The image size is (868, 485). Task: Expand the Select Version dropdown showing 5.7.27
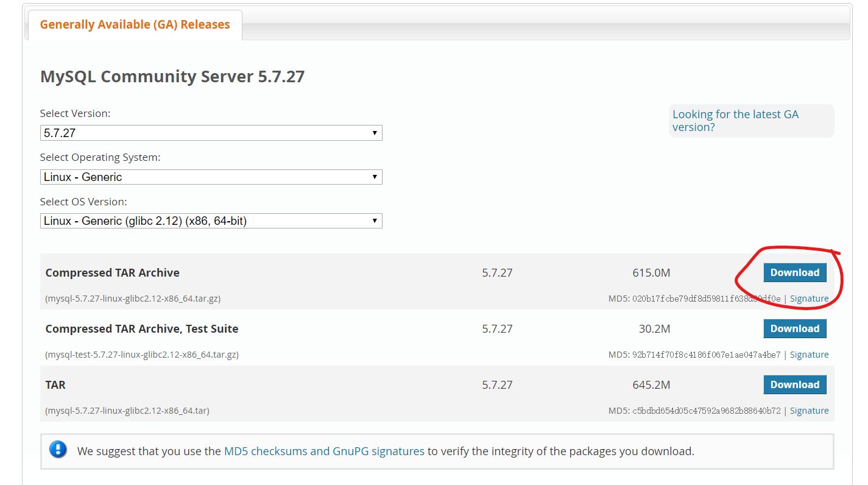tap(211, 133)
